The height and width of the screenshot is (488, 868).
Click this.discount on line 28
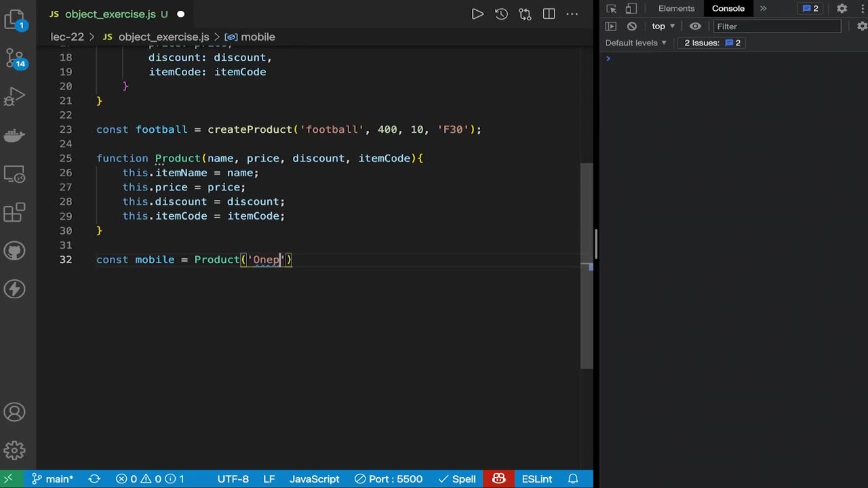tap(165, 202)
